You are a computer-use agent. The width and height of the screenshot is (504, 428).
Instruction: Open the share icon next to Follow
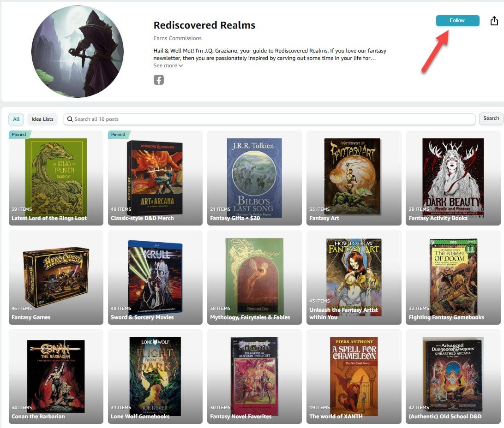click(x=494, y=21)
